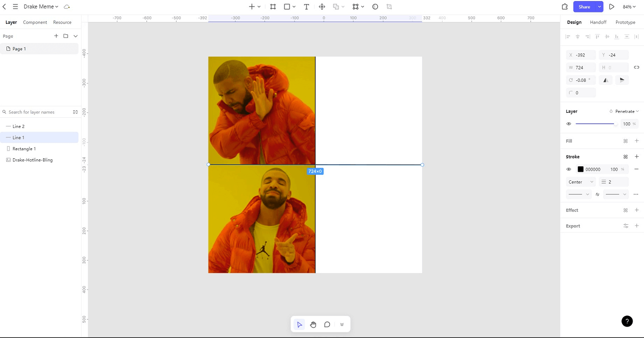644x338 pixels.
Task: Open the stroke Center alignment dropdown
Action: [x=580, y=182]
